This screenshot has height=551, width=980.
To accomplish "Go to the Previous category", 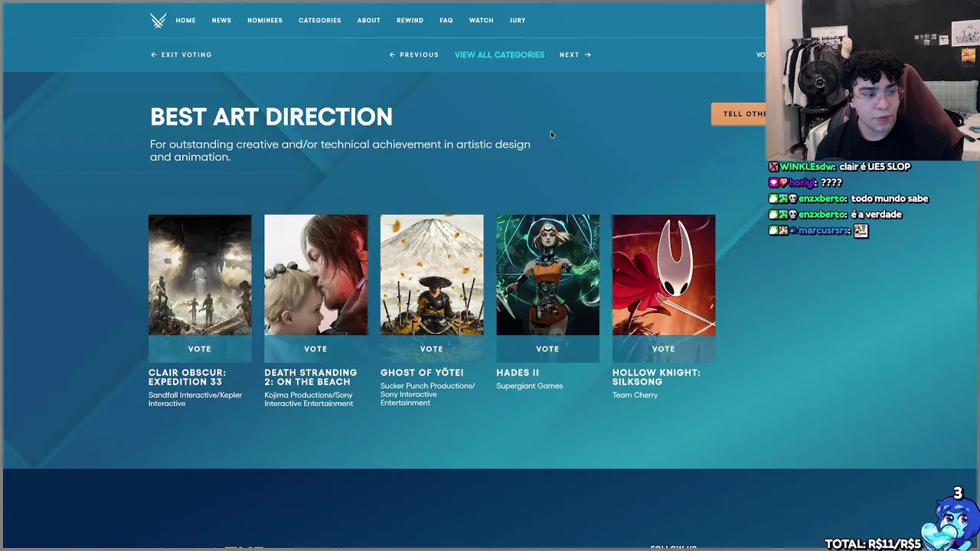I will [x=413, y=55].
